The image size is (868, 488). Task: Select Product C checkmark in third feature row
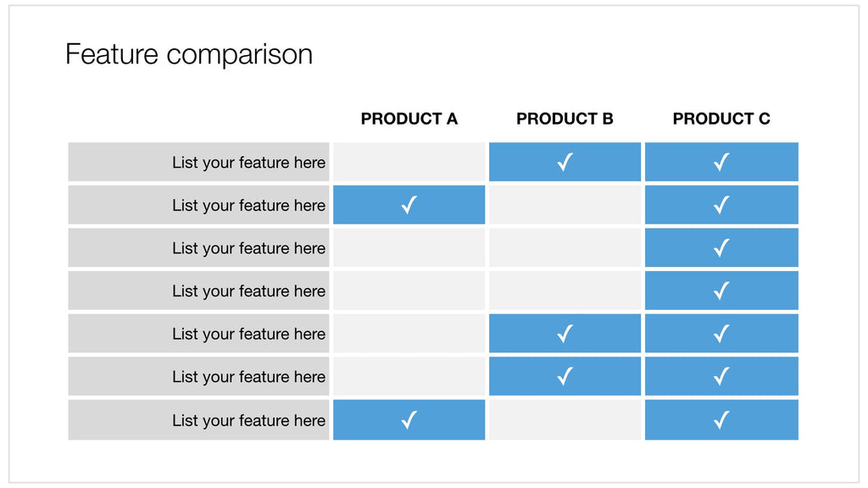pyautogui.click(x=721, y=248)
